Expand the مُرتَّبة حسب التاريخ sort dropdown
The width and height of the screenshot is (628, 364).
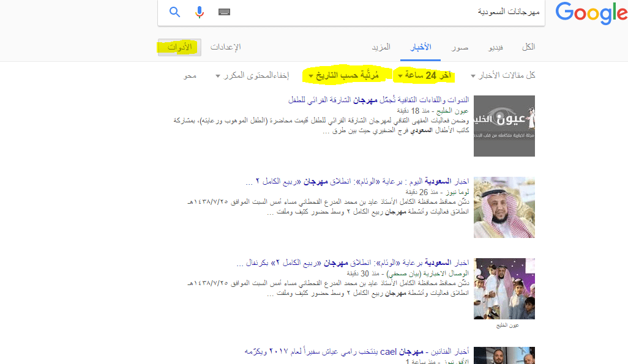point(343,75)
